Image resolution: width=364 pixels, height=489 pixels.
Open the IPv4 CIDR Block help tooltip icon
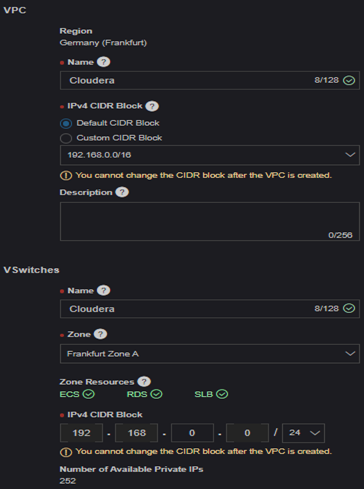point(152,106)
